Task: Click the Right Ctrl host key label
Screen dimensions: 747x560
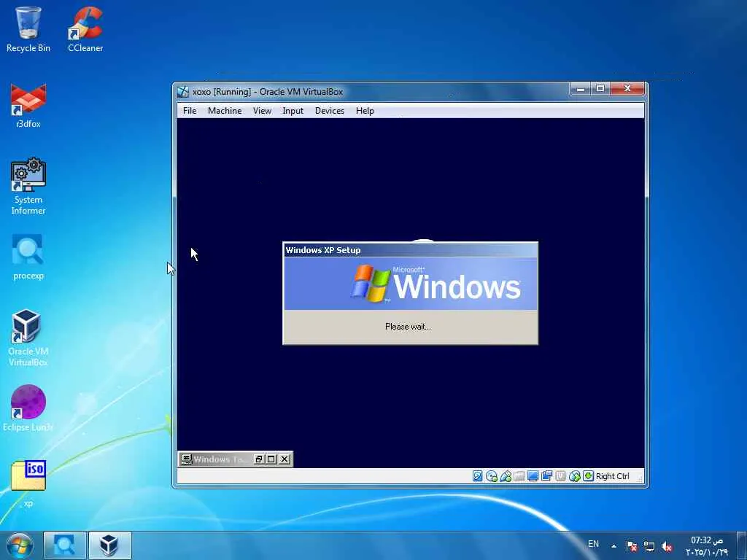Action: tap(612, 476)
